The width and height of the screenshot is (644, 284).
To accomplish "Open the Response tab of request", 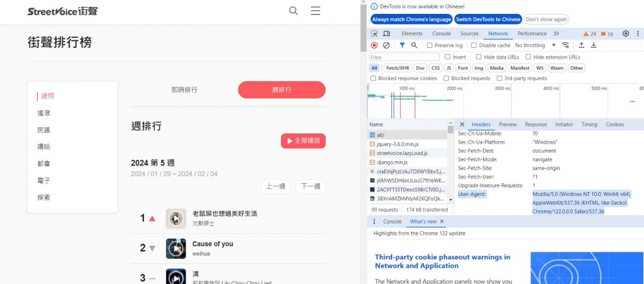I will click(x=536, y=125).
